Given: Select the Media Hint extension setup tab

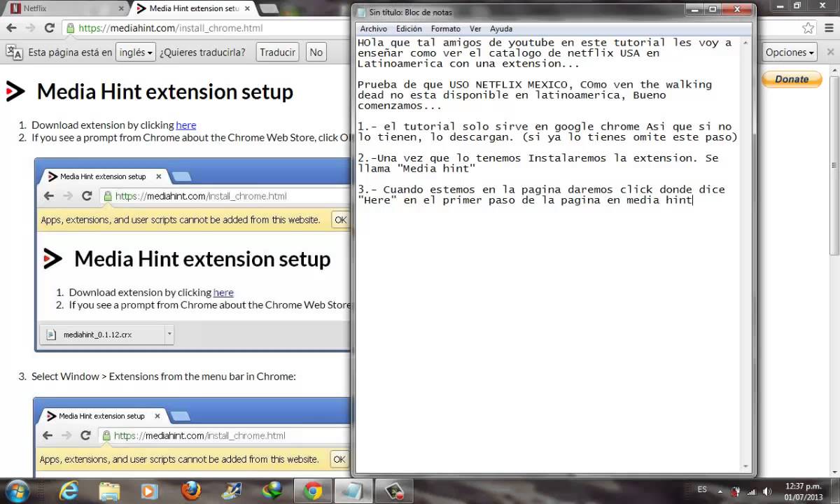Looking at the screenshot, I should click(x=192, y=8).
